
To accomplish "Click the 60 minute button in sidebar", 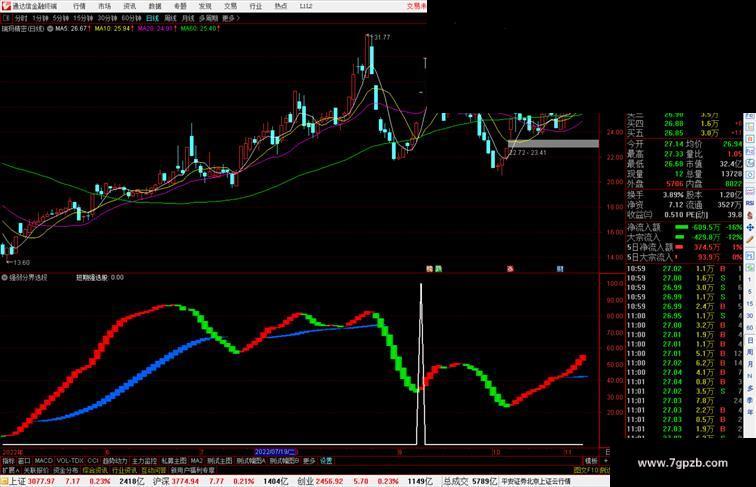I will [x=750, y=328].
